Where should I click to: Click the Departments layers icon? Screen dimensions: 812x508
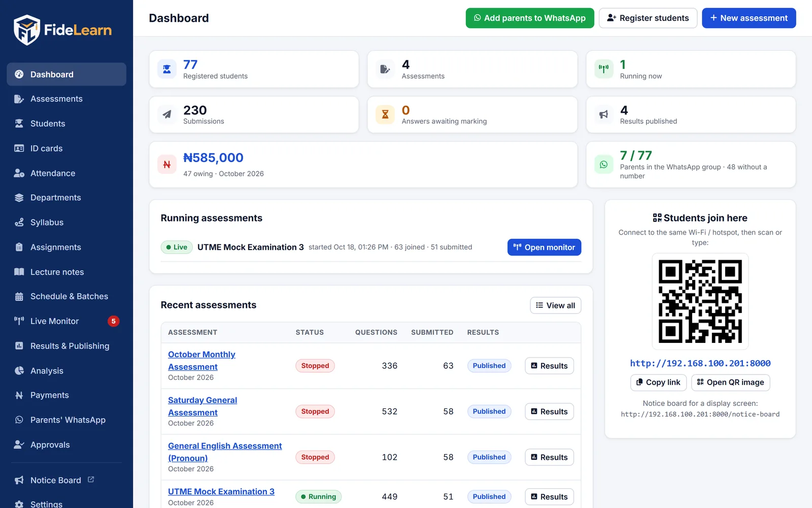(x=19, y=198)
